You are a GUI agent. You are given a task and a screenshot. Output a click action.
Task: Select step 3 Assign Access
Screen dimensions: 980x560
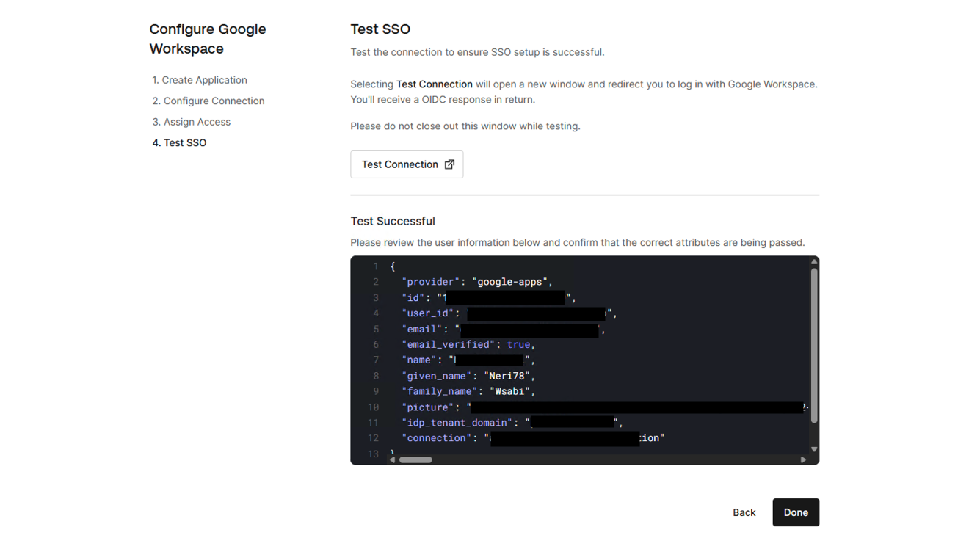pyautogui.click(x=192, y=122)
